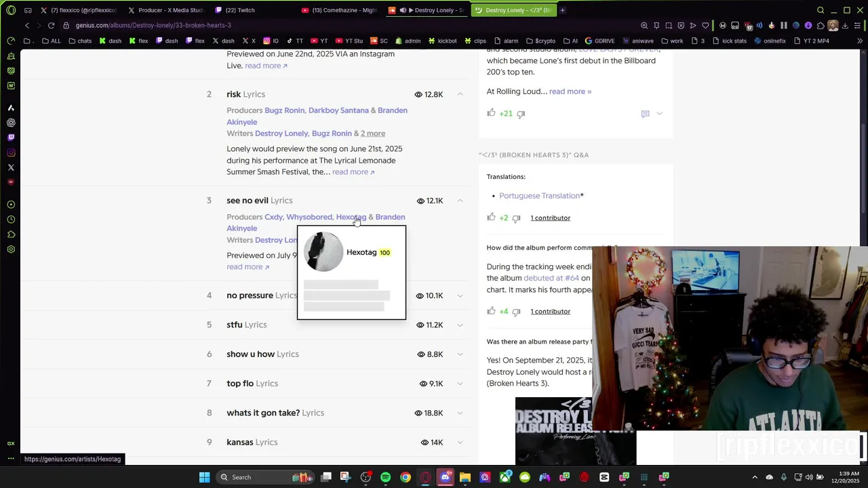The height and width of the screenshot is (488, 868).
Task: Expand the chevron beside album bio comments
Action: tap(659, 114)
